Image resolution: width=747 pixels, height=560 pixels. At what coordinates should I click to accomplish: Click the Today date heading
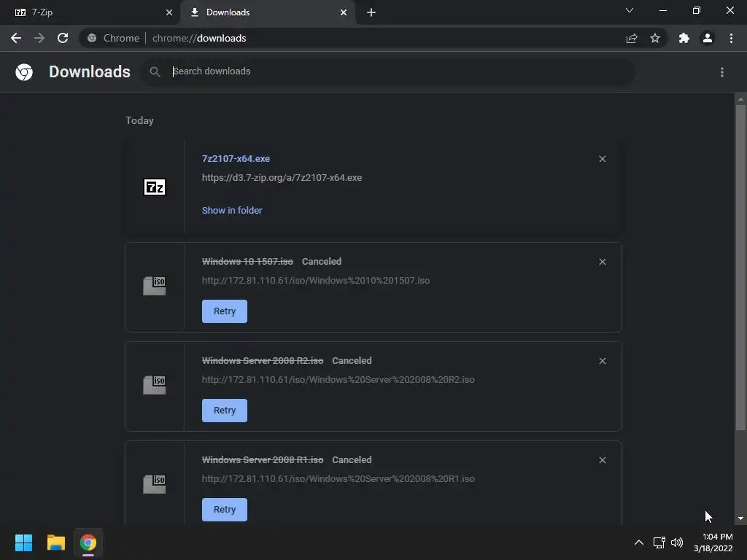tap(139, 120)
